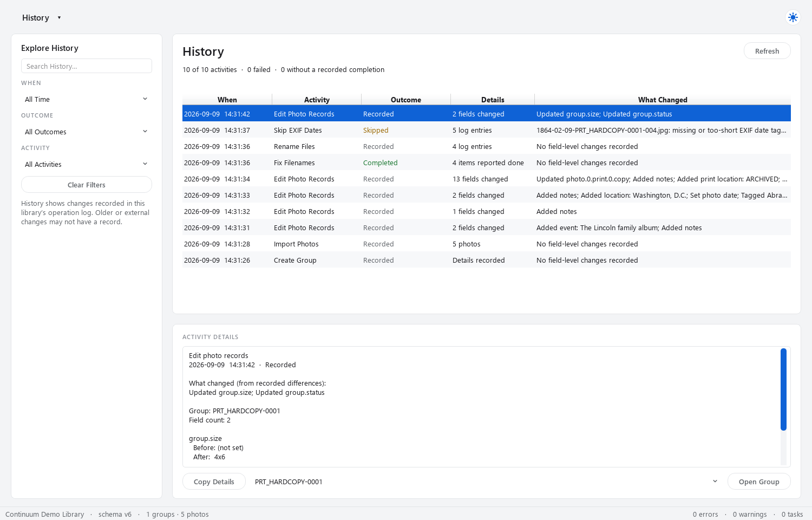The image size is (812, 520).
Task: Click the Details column header
Action: click(493, 100)
